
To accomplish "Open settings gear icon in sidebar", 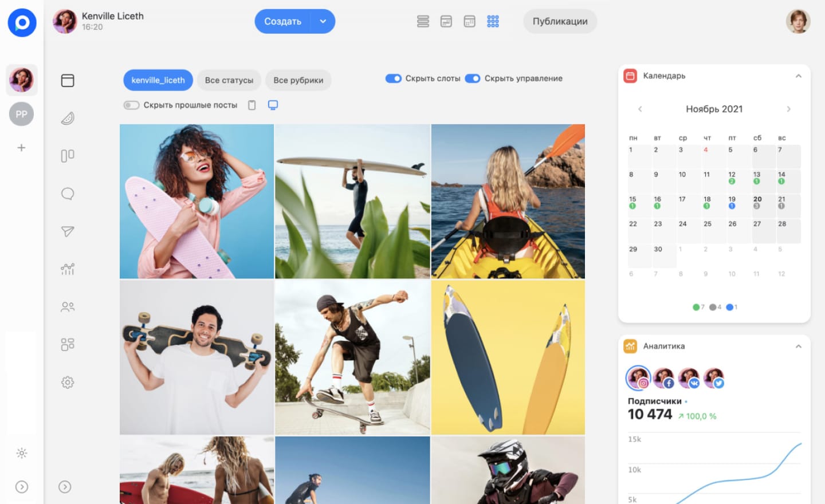I will 68,382.
